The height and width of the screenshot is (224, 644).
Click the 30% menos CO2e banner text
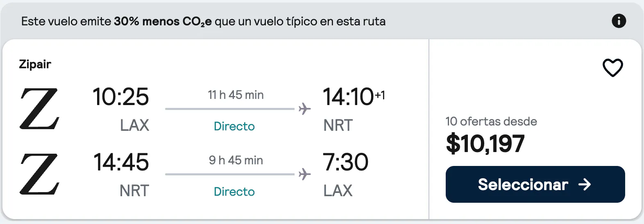tap(163, 22)
